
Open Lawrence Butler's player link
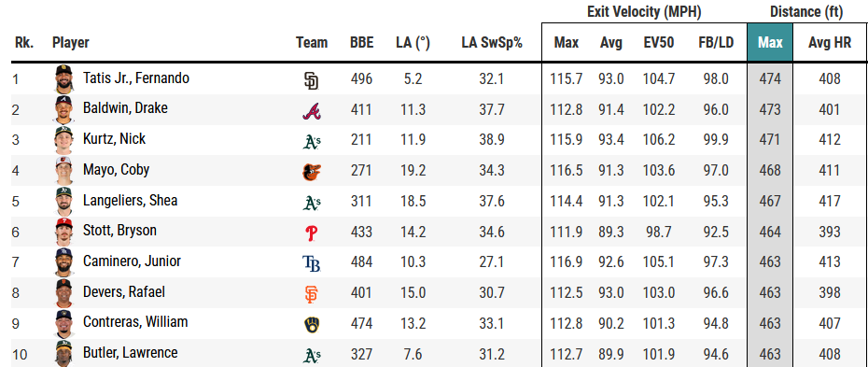pyautogui.click(x=130, y=353)
